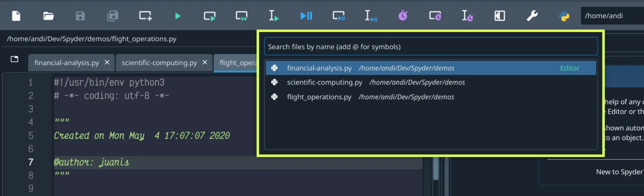Viewport: 644px width, 196px height.
Task: Debug the current cell
Action: pos(338,16)
